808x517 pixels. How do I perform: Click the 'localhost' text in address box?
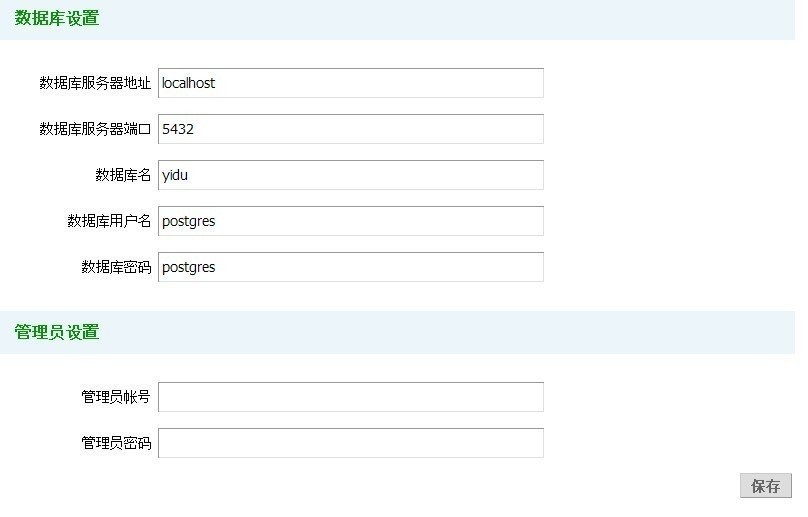pos(188,83)
